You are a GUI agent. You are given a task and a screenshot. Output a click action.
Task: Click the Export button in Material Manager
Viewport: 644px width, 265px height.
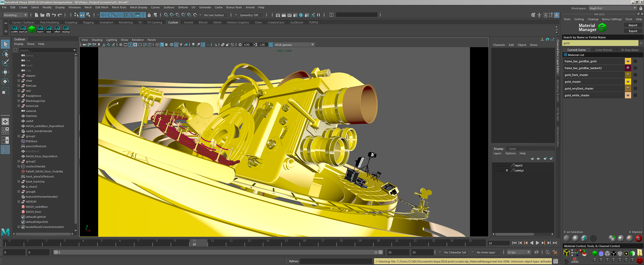633,31
